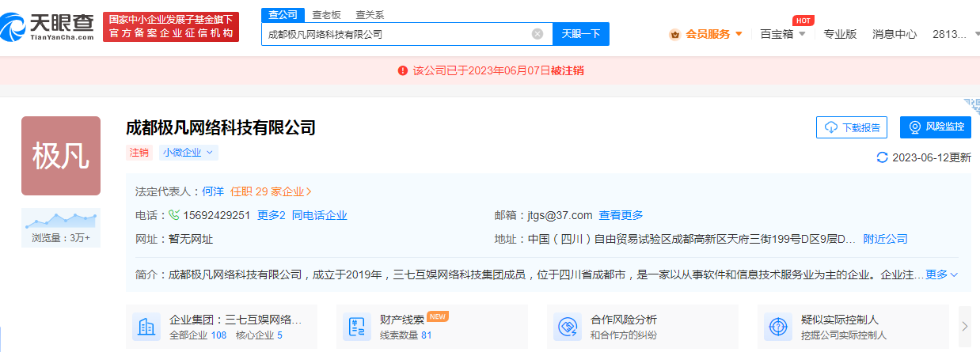Open the 专业版 menu item
The width and height of the screenshot is (980, 352).
pyautogui.click(x=840, y=34)
